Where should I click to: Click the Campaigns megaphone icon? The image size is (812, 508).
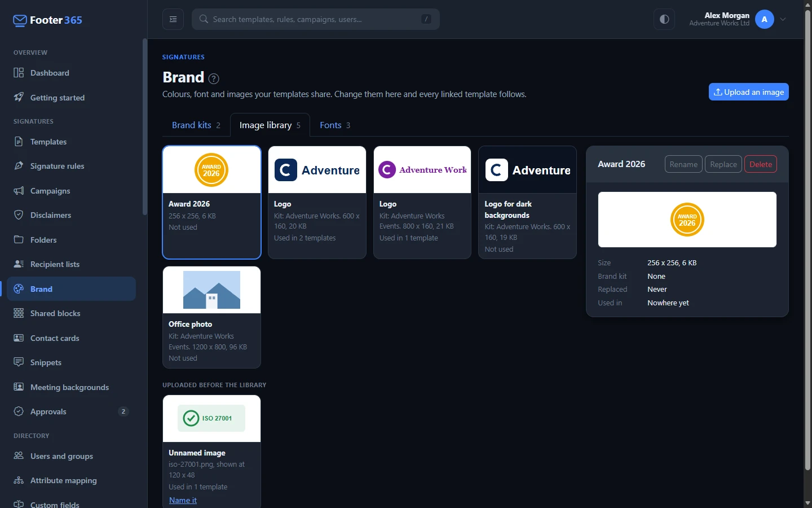(x=19, y=191)
